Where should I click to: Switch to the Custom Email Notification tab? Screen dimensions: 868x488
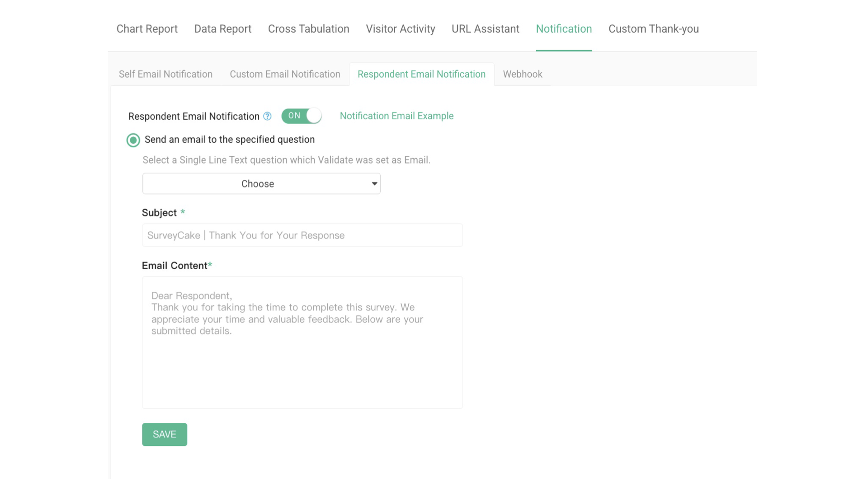coord(285,74)
